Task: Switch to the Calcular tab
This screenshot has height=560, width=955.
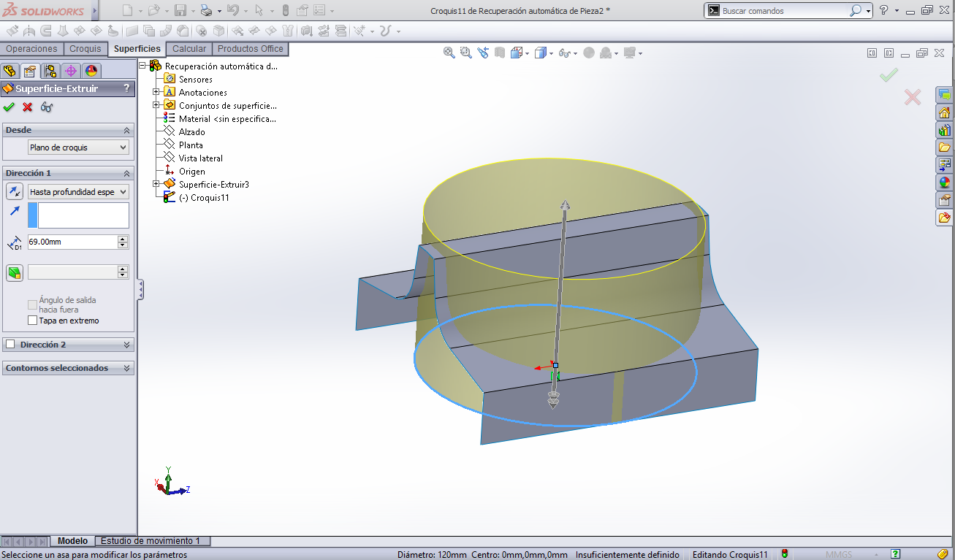Action: coord(189,49)
